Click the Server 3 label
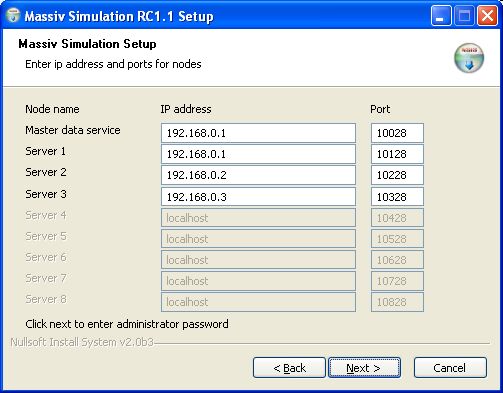 (46, 194)
